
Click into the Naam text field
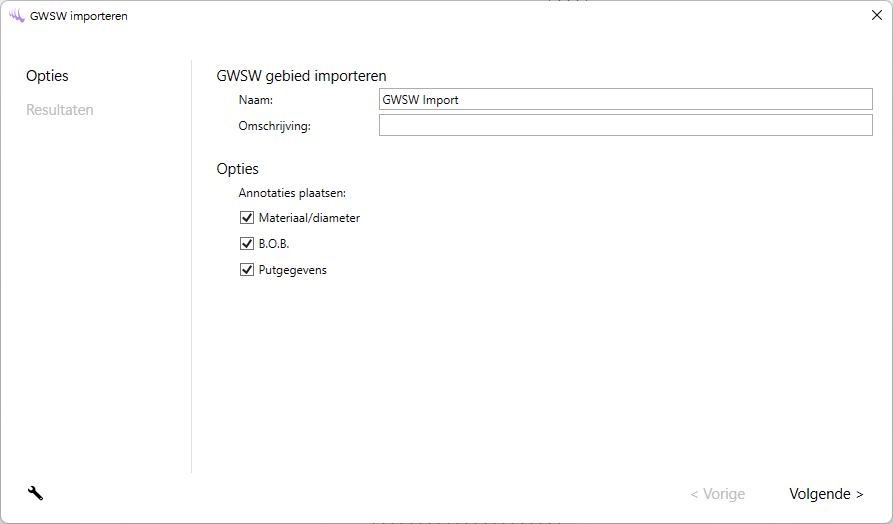coord(625,99)
